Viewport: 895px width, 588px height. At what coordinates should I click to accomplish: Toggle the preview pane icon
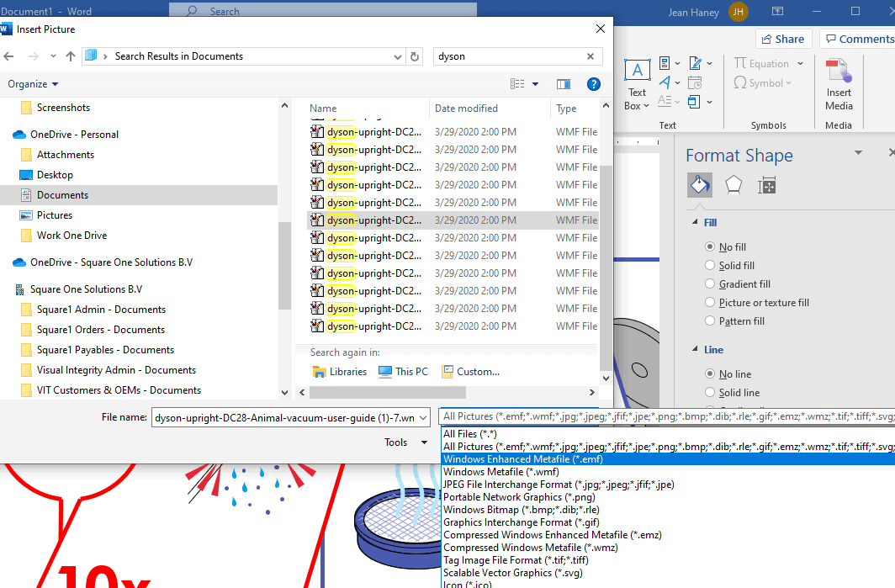pos(564,84)
